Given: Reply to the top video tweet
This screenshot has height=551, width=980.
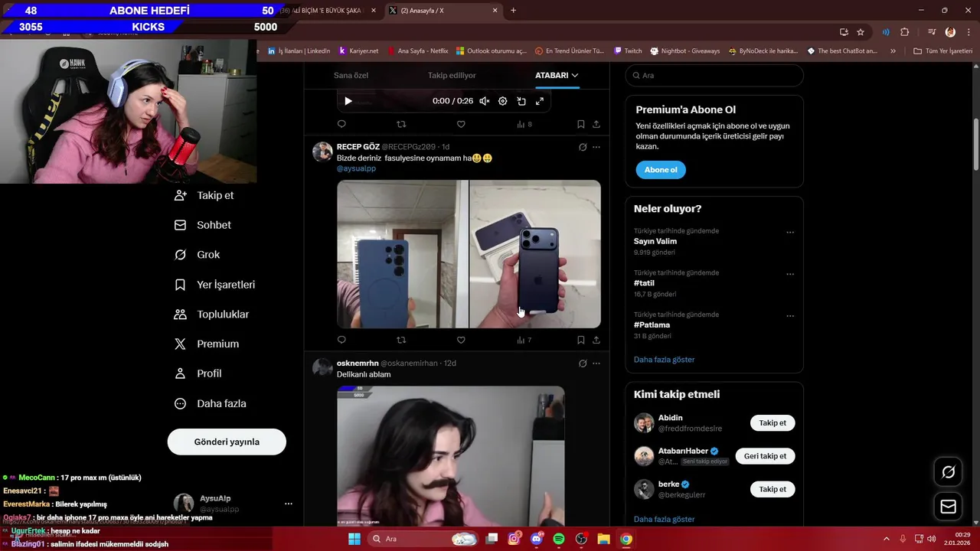Looking at the screenshot, I should (x=341, y=124).
